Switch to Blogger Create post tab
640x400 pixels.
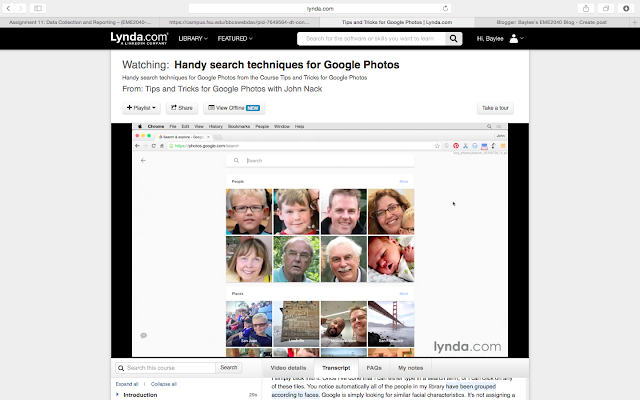551,22
